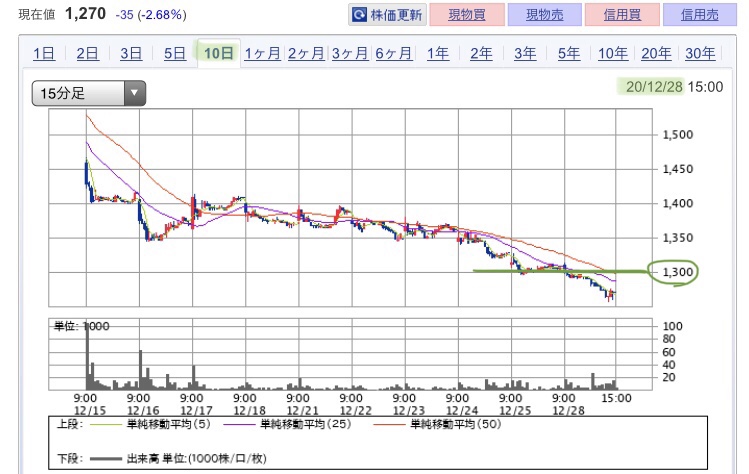749x474 pixels.
Task: Click the -35 (-2.68%) change value
Action: point(151,15)
